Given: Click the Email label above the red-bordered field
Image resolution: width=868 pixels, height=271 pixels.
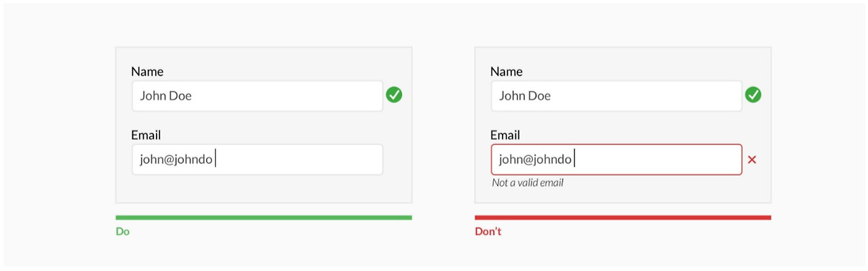Looking at the screenshot, I should pyautogui.click(x=505, y=135).
